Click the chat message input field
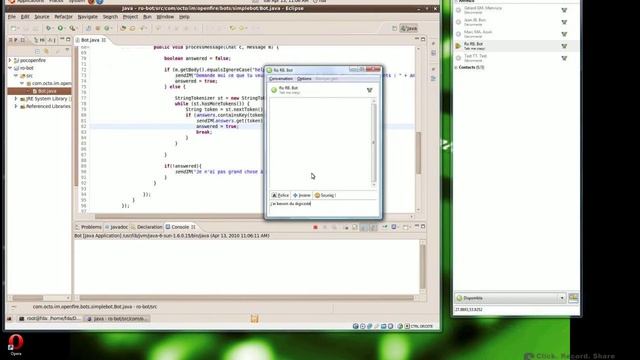The height and width of the screenshot is (360, 640). (322, 208)
